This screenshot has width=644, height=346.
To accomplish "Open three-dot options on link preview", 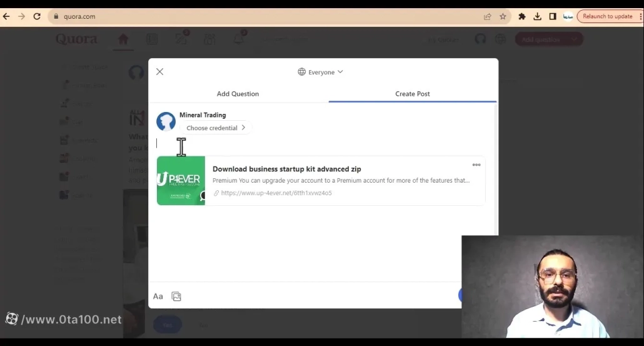I will tap(476, 165).
